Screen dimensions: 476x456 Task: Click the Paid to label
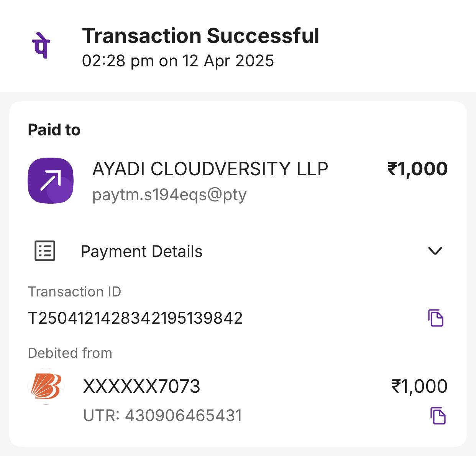coord(54,130)
